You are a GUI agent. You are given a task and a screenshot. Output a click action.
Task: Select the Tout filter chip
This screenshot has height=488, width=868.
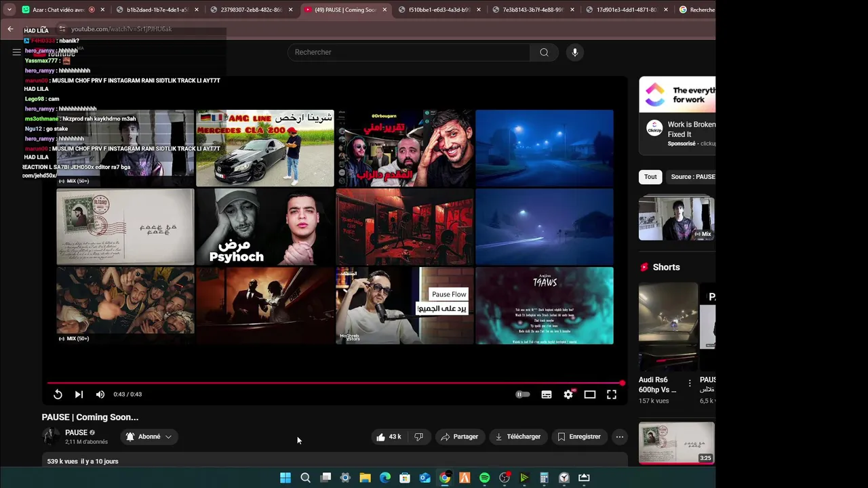pyautogui.click(x=650, y=177)
